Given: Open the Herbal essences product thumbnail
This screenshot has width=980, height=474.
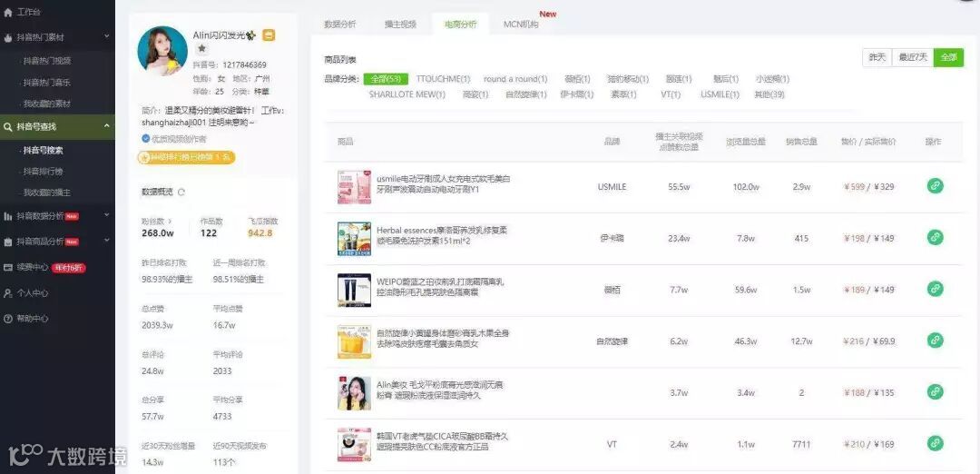Looking at the screenshot, I should click(355, 238).
